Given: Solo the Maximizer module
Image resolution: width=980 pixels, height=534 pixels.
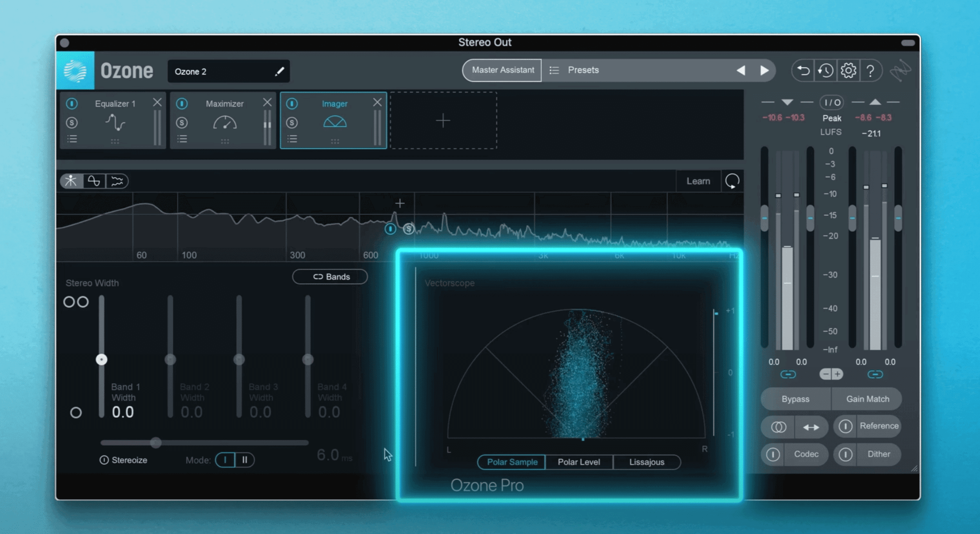Looking at the screenshot, I should tap(182, 122).
